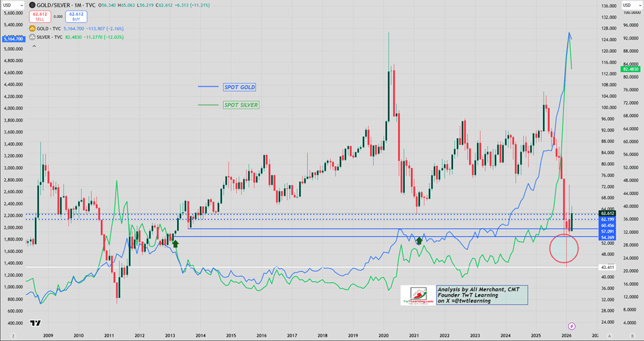
Task: Select the SILVER · TVC legend entry
Action: [50, 37]
